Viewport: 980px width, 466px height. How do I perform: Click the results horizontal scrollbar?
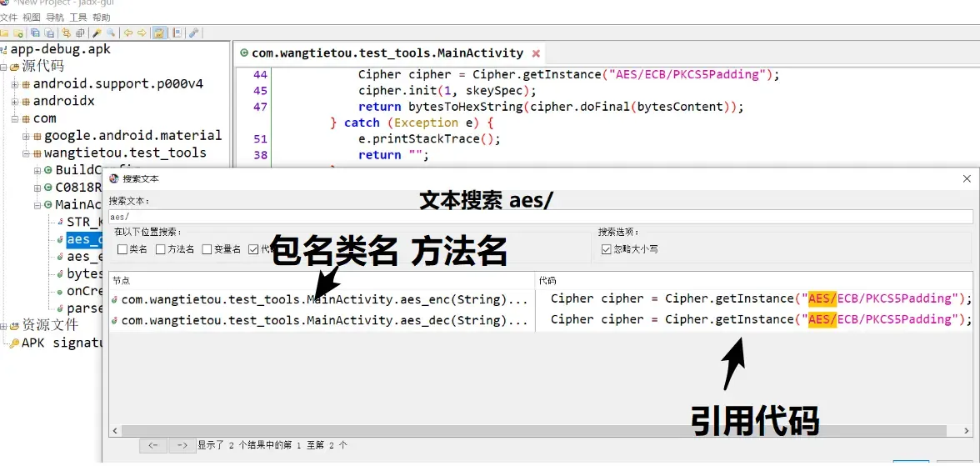click(533, 431)
